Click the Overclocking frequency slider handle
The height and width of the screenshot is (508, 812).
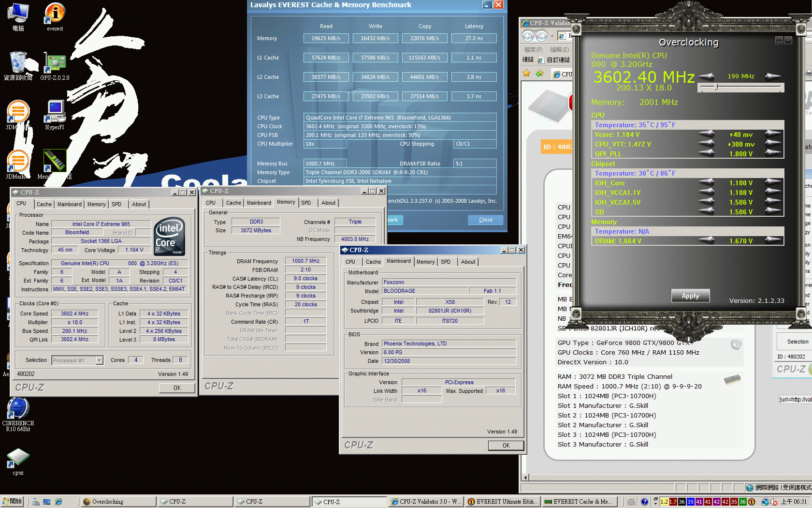(x=716, y=87)
